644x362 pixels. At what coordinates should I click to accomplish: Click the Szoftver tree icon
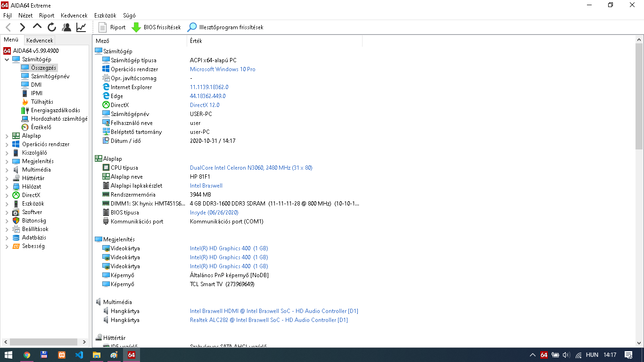tap(16, 212)
